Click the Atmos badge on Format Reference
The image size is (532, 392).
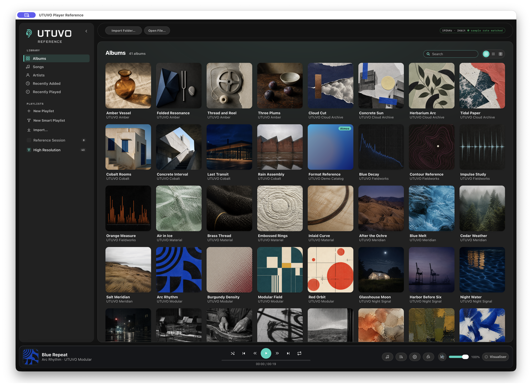(345, 129)
